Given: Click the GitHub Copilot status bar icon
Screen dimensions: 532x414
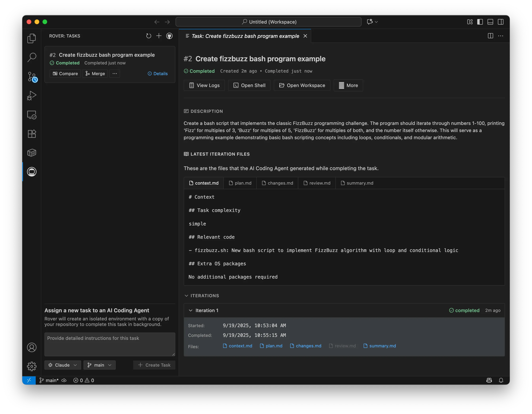Looking at the screenshot, I should click(489, 380).
